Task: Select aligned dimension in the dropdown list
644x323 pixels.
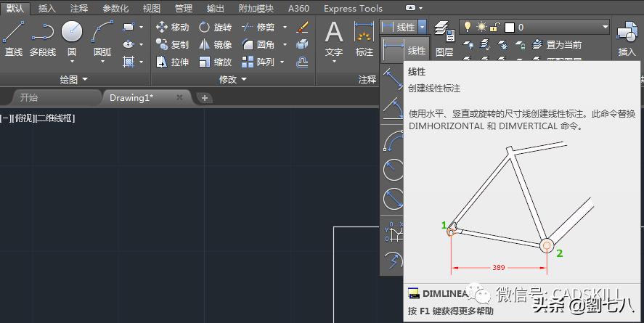Action: click(x=393, y=79)
